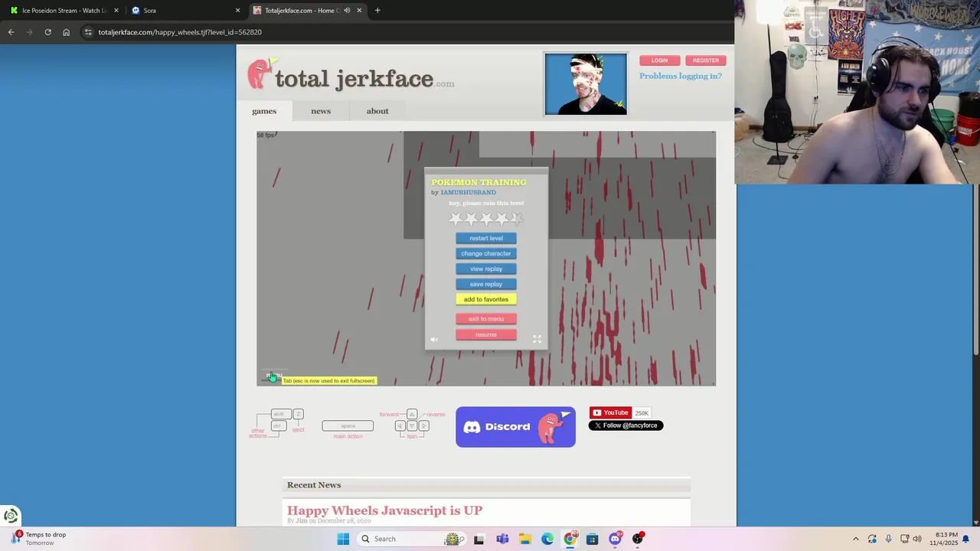The image size is (980, 551).
Task: Click the profile avatar image
Action: [586, 83]
